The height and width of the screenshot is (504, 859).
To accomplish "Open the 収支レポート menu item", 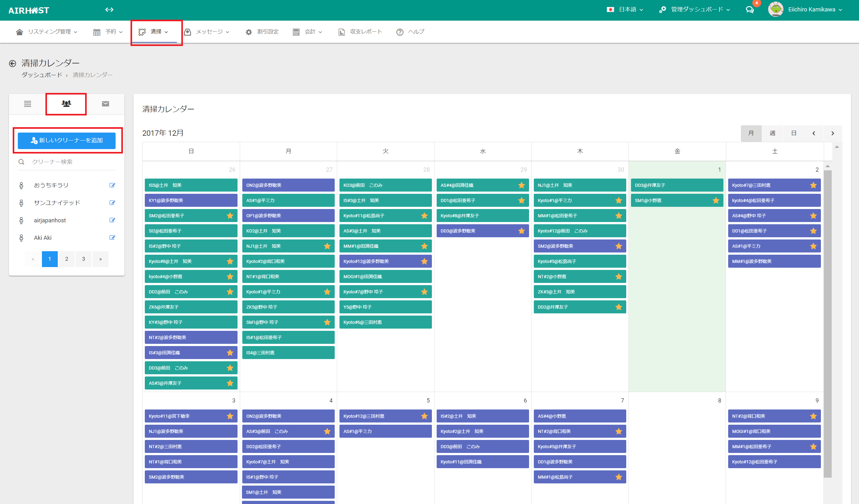I will click(360, 32).
